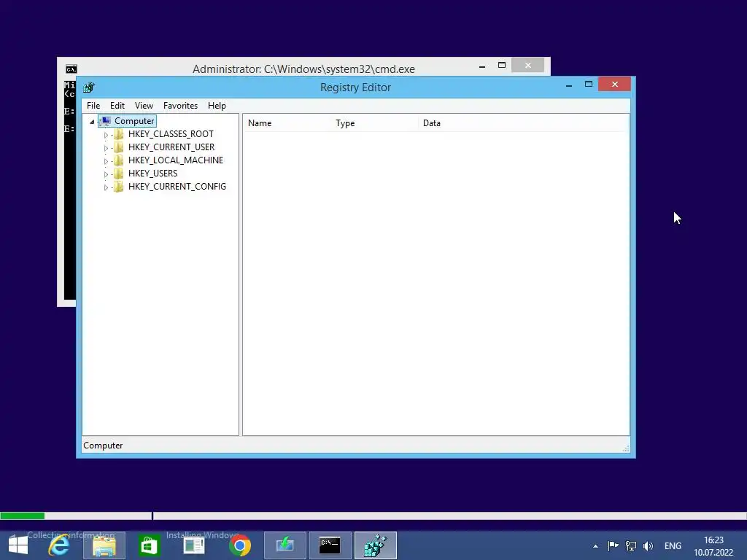Show hidden system tray icons
This screenshot has width=747, height=560.
(595, 546)
